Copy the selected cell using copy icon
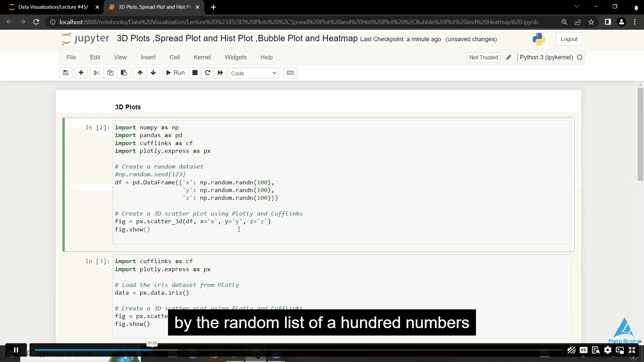The width and height of the screenshot is (644, 362). pyautogui.click(x=110, y=73)
